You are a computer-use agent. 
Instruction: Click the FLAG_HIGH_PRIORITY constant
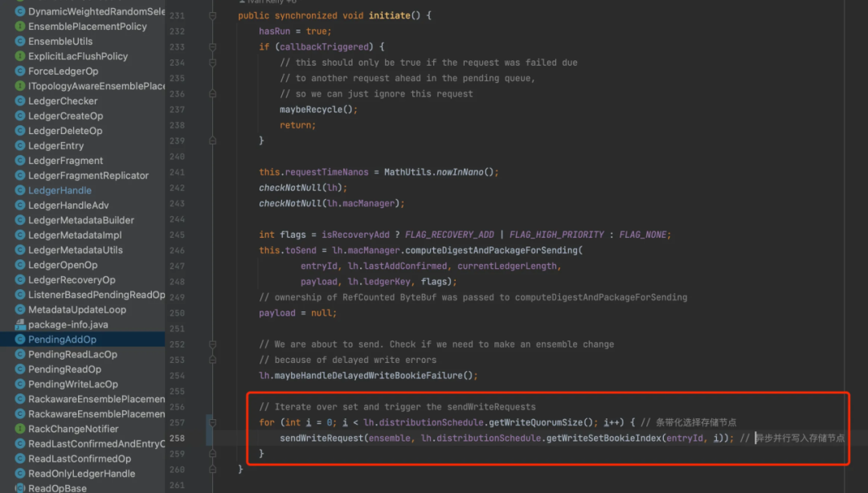click(556, 234)
